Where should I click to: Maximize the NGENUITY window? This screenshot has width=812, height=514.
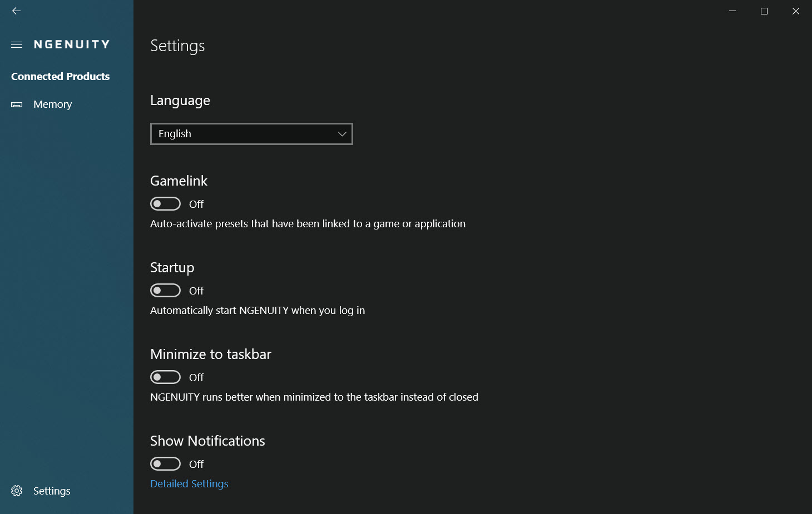pos(764,11)
